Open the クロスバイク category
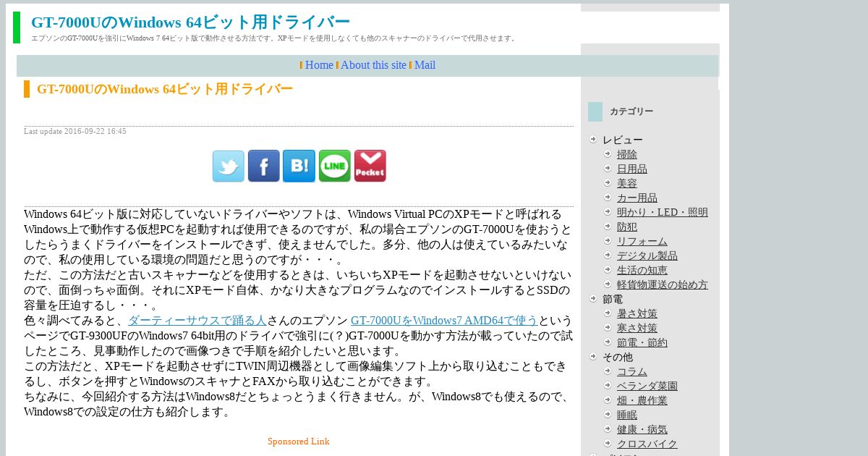The height and width of the screenshot is (456, 868). click(x=647, y=444)
